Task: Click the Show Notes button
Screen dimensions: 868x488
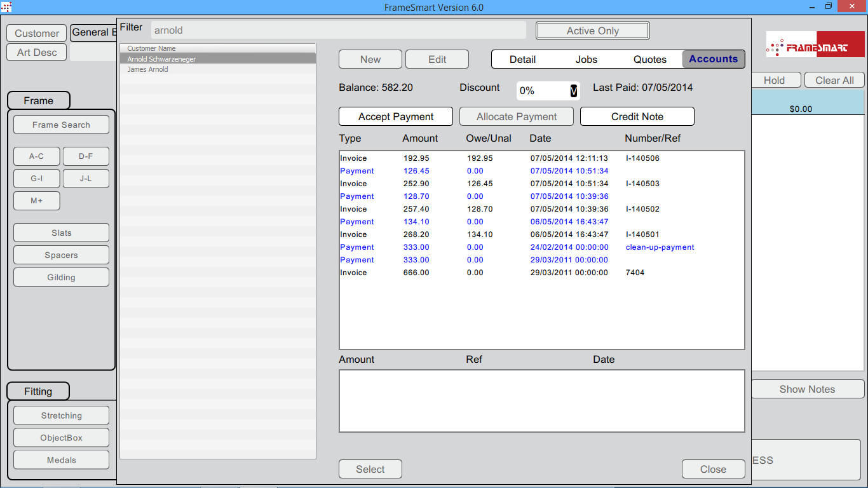Action: point(807,389)
